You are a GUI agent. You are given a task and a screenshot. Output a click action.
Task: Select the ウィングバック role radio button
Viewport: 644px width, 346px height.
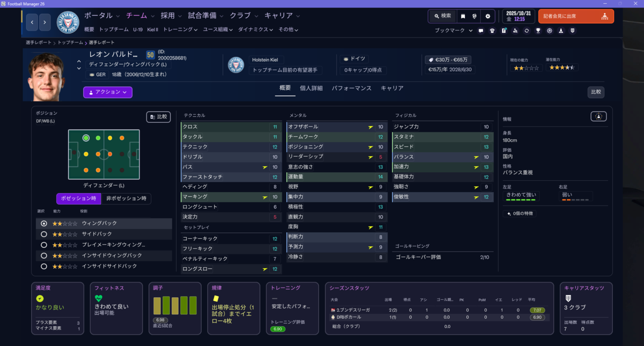coord(44,224)
